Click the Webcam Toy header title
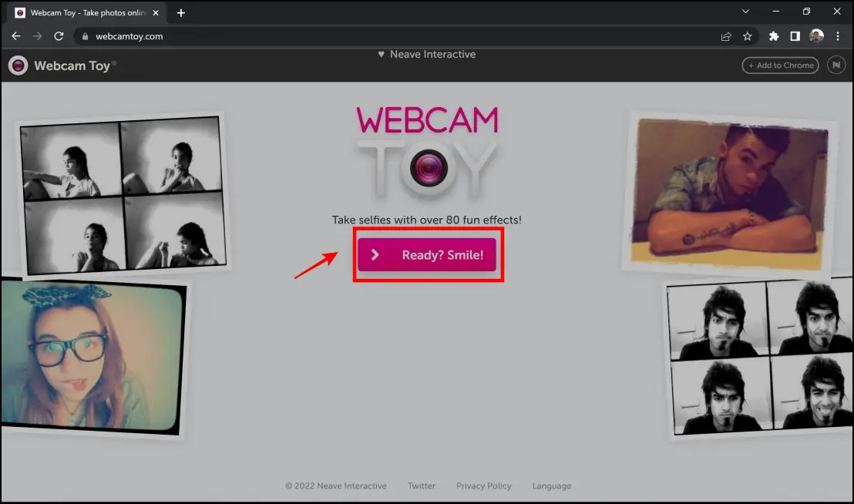This screenshot has height=504, width=854. [76, 66]
